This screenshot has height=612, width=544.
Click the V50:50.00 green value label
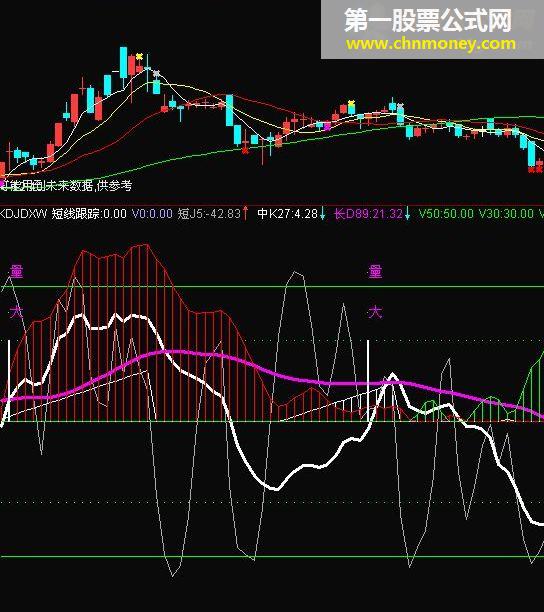pos(446,214)
